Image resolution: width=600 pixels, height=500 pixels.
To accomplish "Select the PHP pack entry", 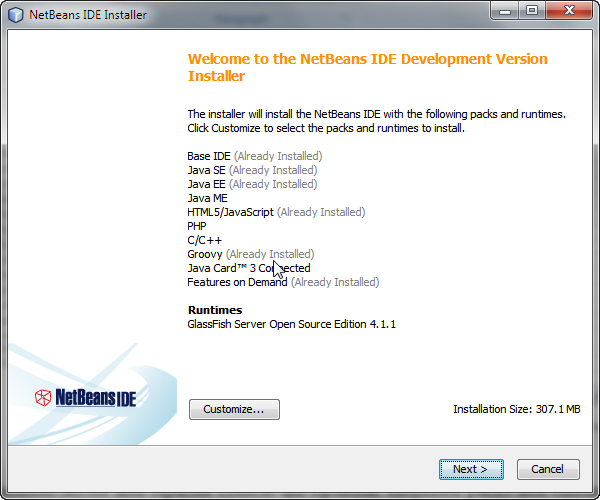I will [197, 226].
